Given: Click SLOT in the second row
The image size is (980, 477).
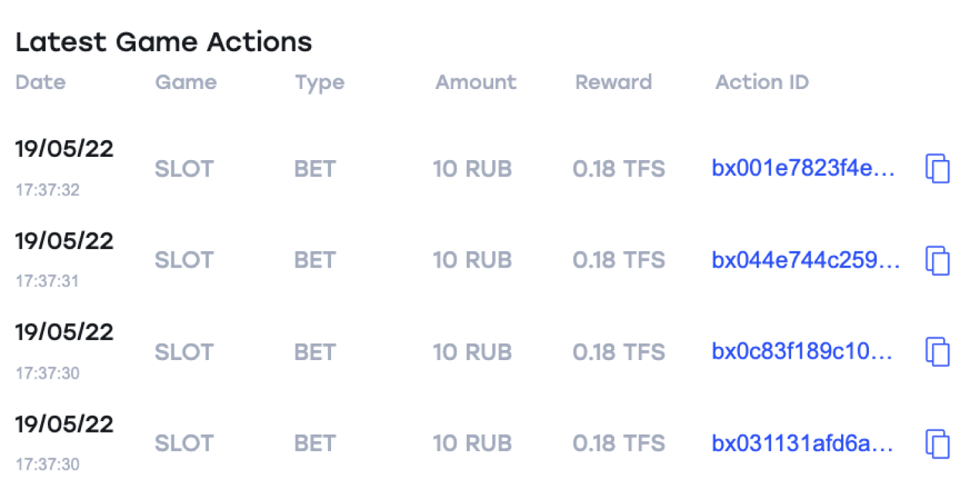Looking at the screenshot, I should coord(184,260).
